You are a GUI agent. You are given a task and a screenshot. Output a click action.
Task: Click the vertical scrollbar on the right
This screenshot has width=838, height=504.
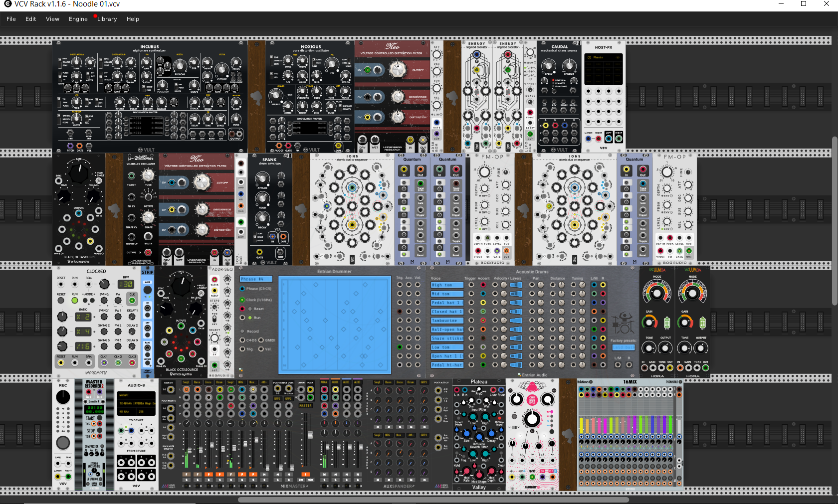coord(835,221)
